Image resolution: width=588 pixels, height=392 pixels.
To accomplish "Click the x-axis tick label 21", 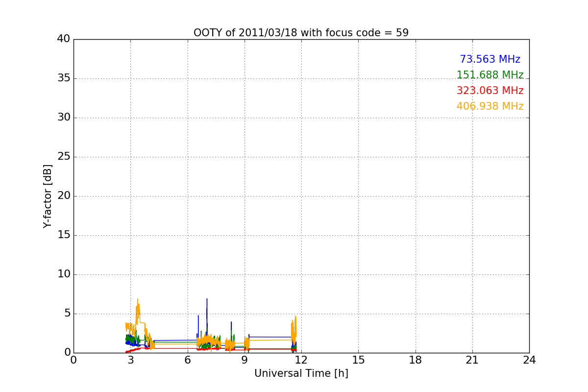I will coord(472,360).
